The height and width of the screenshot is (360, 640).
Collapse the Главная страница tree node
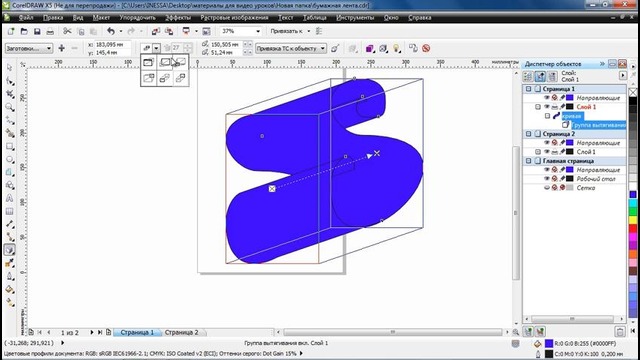529,161
